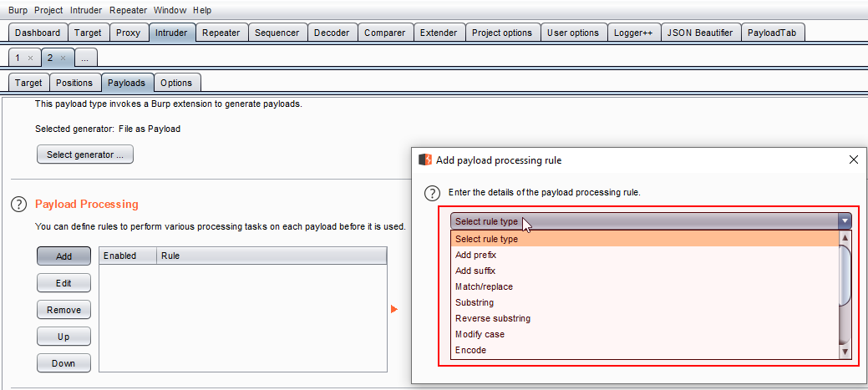
Task: Open the Repeater menu
Action: point(128,10)
